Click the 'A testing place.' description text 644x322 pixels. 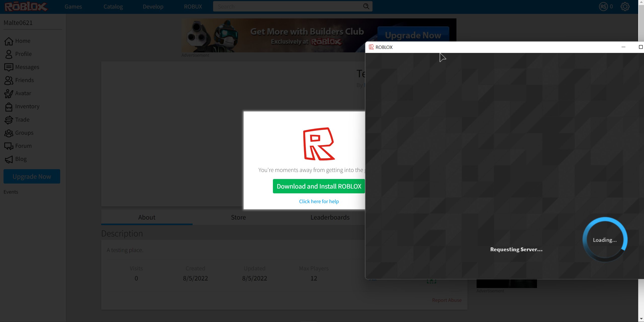(125, 250)
